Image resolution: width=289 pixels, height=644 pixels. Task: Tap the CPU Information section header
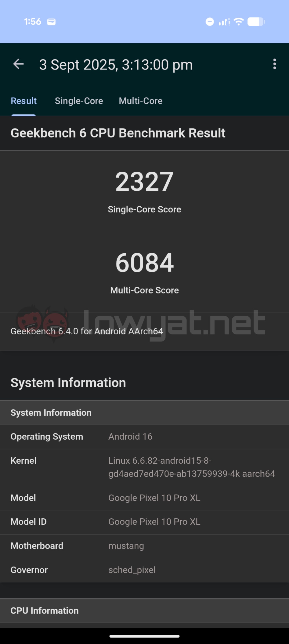click(144, 611)
